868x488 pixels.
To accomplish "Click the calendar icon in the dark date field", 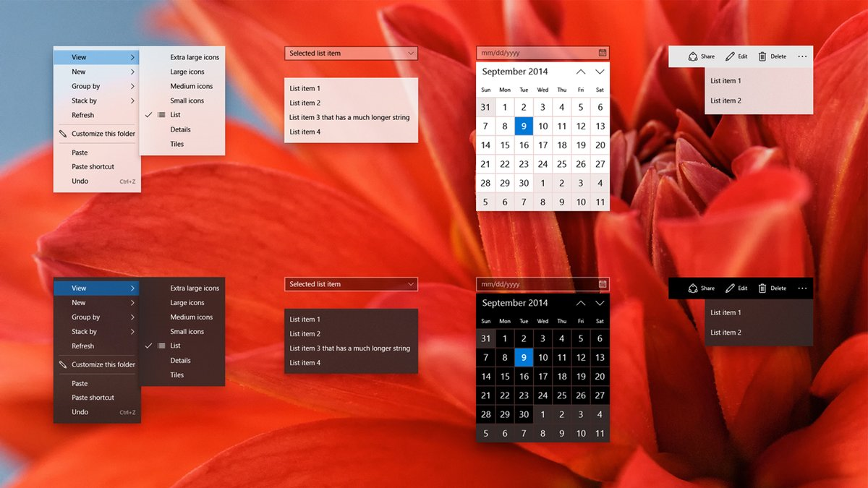I will pyautogui.click(x=603, y=283).
